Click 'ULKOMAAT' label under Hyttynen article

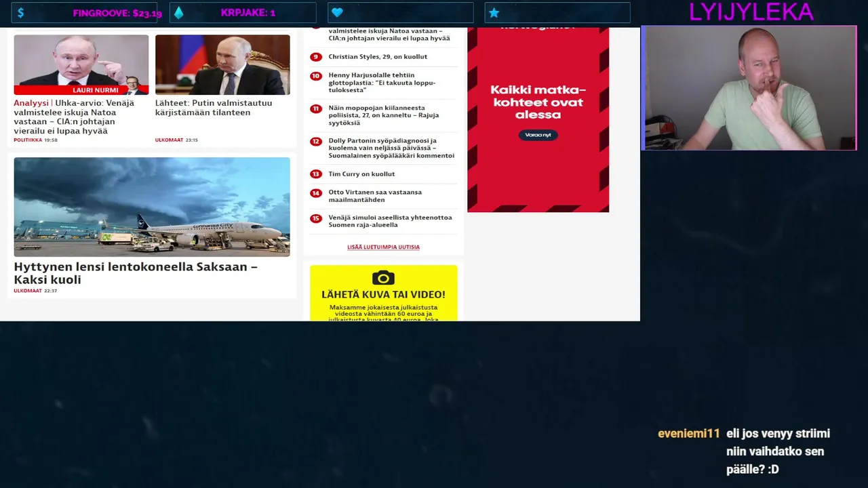[x=28, y=291]
